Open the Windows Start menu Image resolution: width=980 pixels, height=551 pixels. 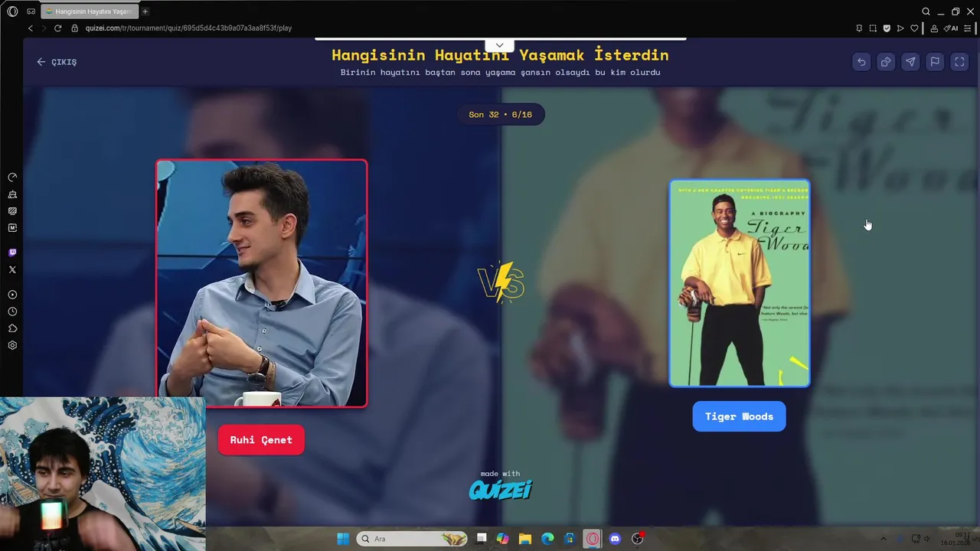tap(343, 539)
